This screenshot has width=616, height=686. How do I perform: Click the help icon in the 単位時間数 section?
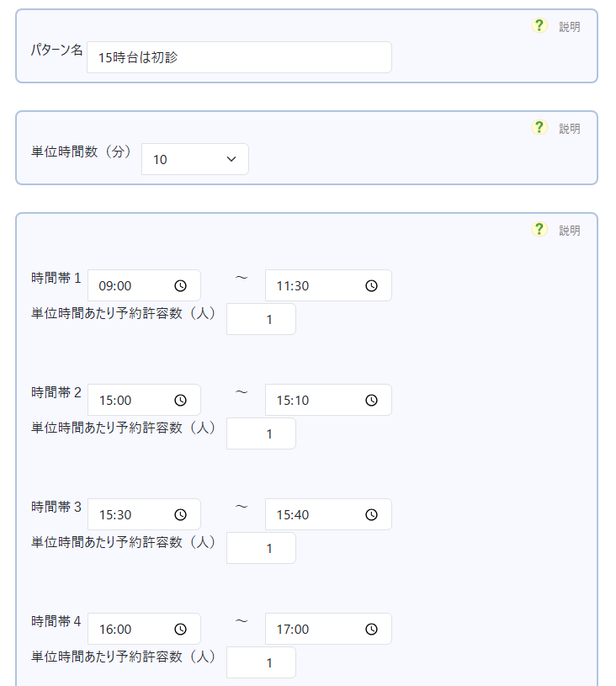click(539, 127)
